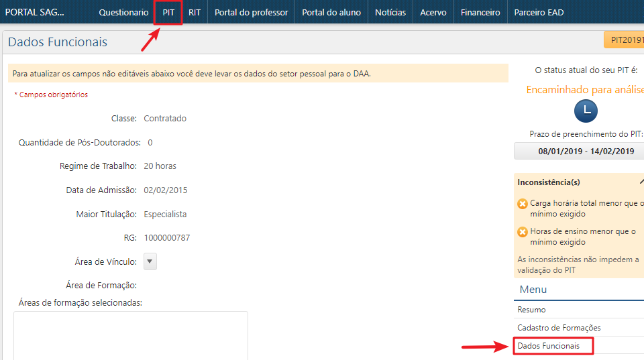Open the RIT menu item
This screenshot has width=644, height=360.
pyautogui.click(x=195, y=13)
